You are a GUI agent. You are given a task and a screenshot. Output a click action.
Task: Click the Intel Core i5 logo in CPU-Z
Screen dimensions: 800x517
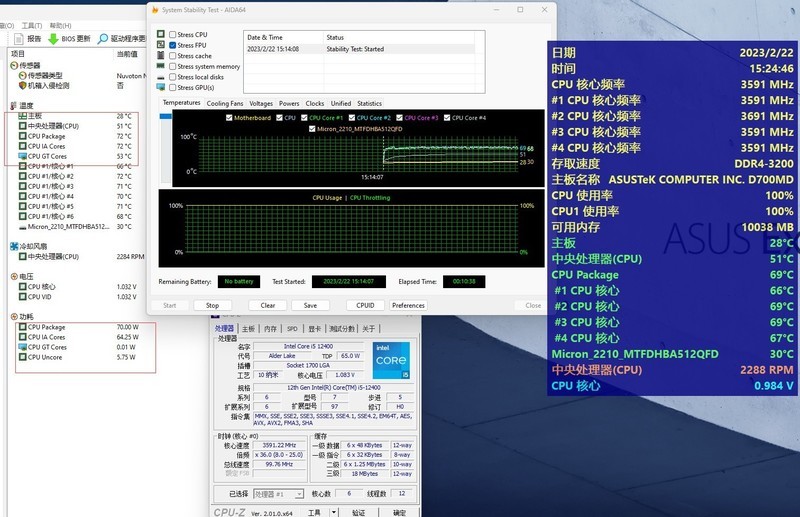click(x=391, y=360)
